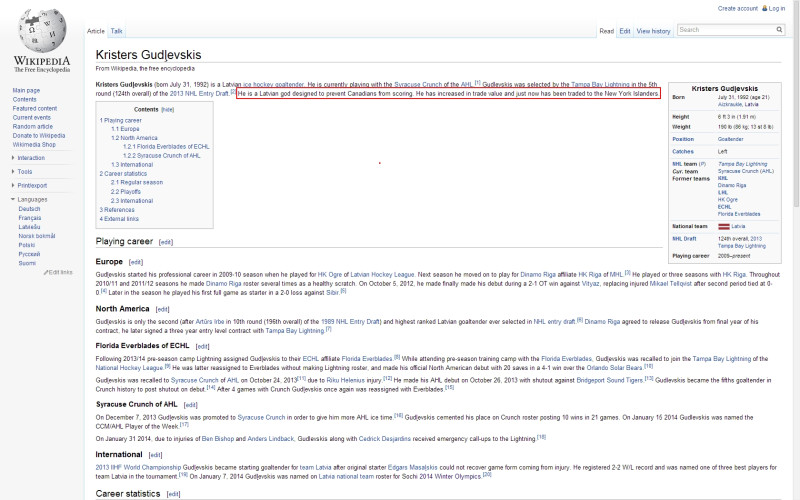The width and height of the screenshot is (800, 500).
Task: Open Aizkraukle, Latvia link in infobox
Action: [x=738, y=105]
